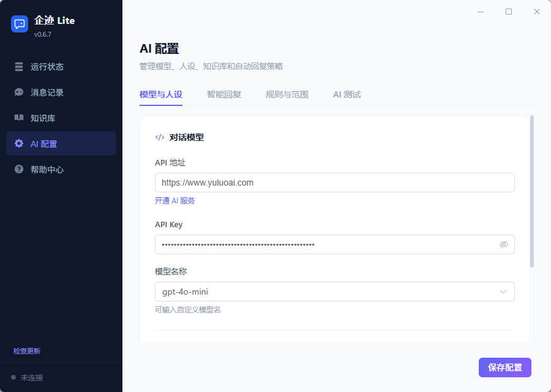The width and height of the screenshot is (551, 392).
Task: Open the 帮助中心 help icon
Action: [18, 169]
